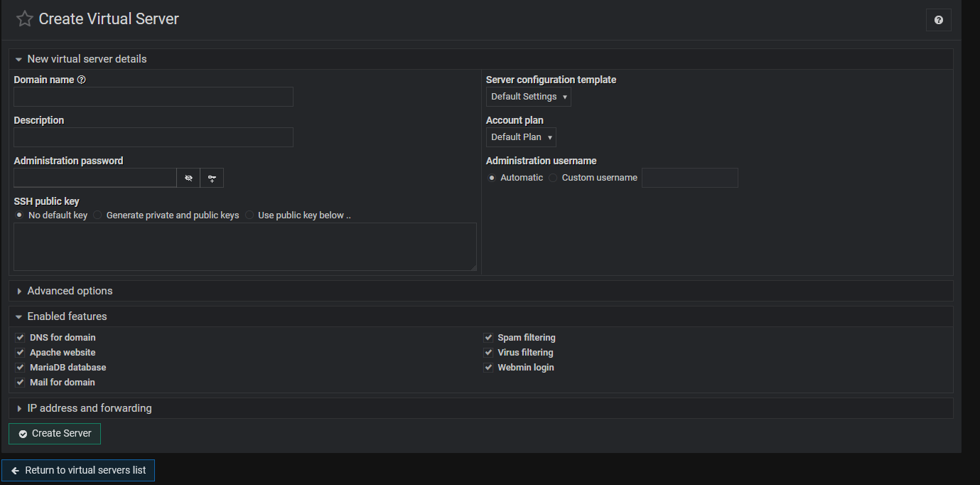Uncheck the DNS for domain checkbox
980x485 pixels.
pos(20,338)
